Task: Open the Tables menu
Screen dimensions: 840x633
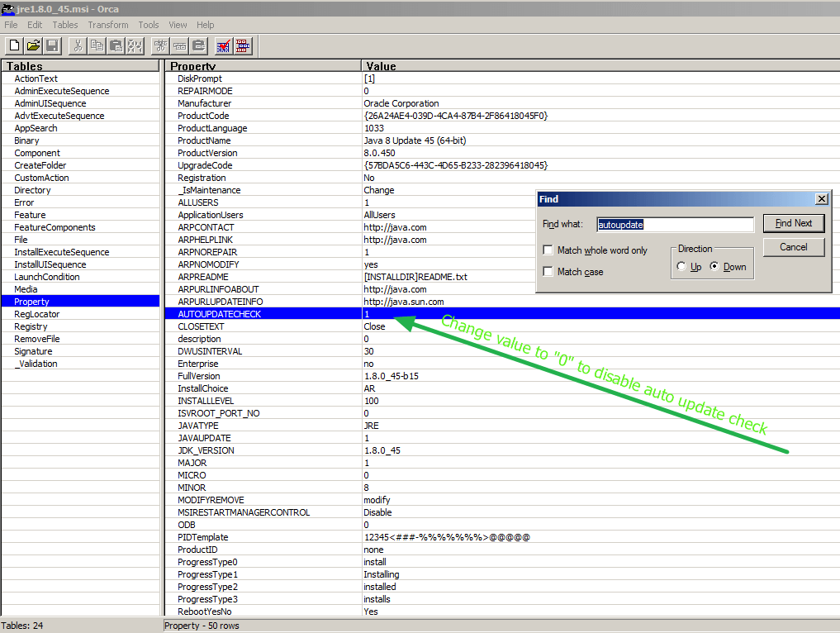Action: pyautogui.click(x=64, y=25)
